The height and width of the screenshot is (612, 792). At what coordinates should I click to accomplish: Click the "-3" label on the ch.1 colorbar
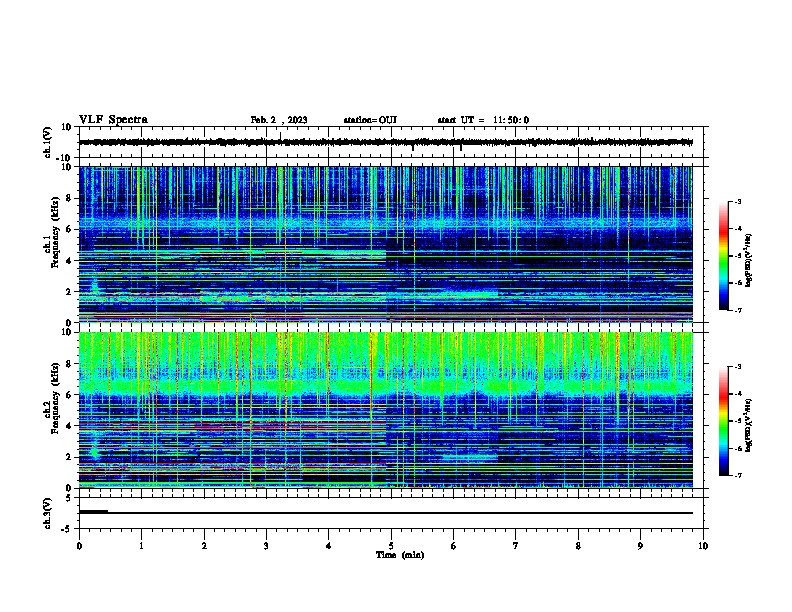[737, 201]
